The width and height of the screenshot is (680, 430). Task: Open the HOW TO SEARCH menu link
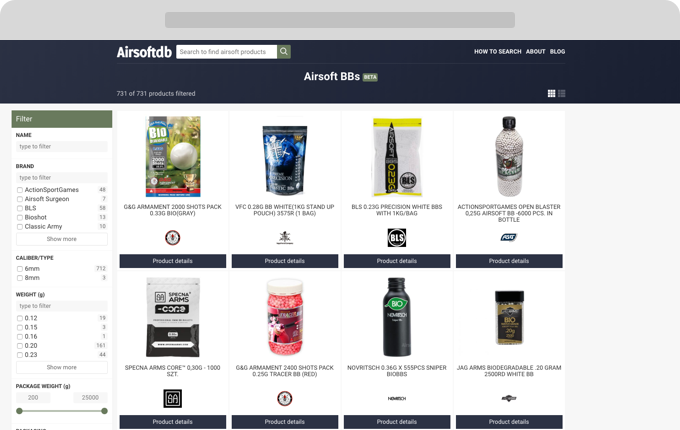[x=497, y=52]
